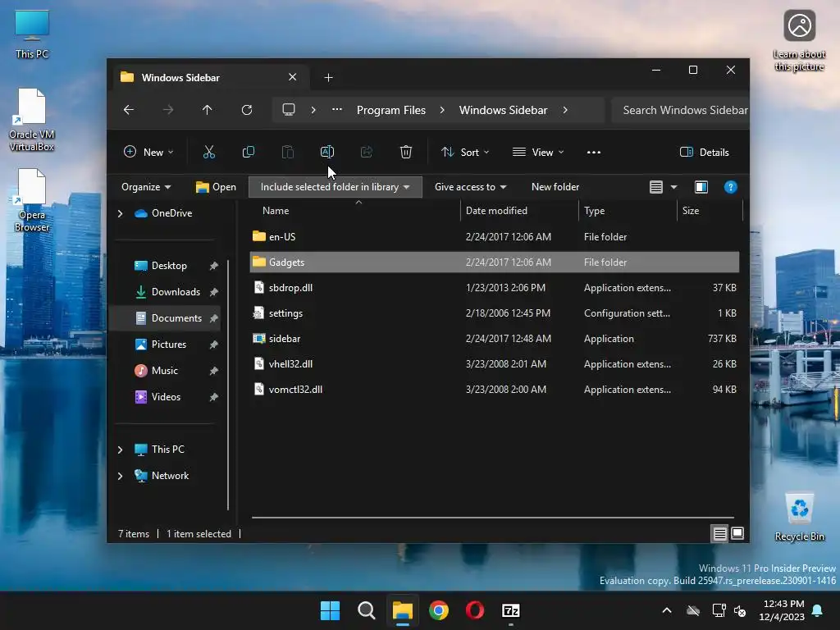Expand the OneDrive tree node
This screenshot has height=630, width=840.
[x=120, y=213]
